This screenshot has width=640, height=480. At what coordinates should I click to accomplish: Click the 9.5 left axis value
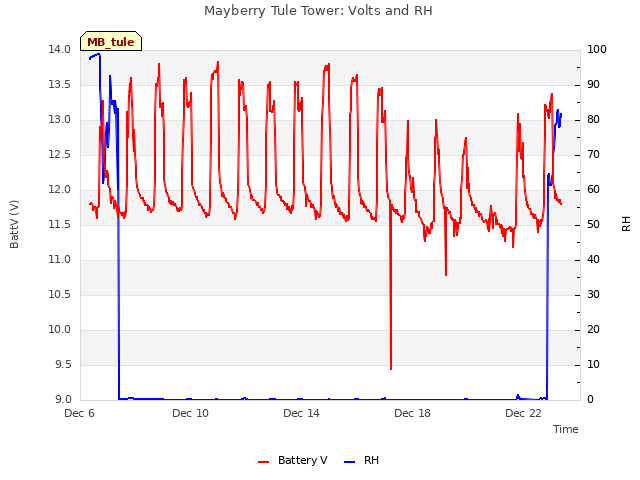[x=63, y=364]
